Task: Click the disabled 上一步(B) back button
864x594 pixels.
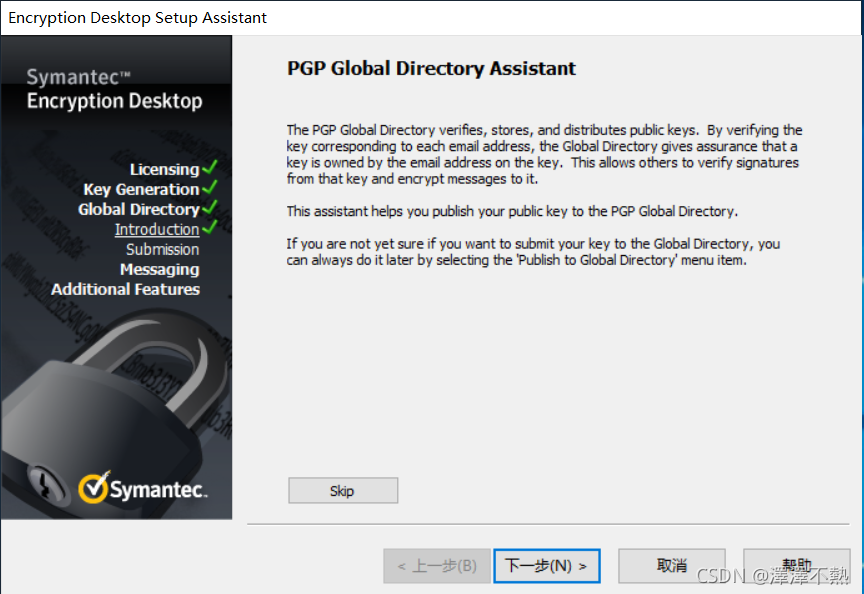Action: [x=437, y=566]
